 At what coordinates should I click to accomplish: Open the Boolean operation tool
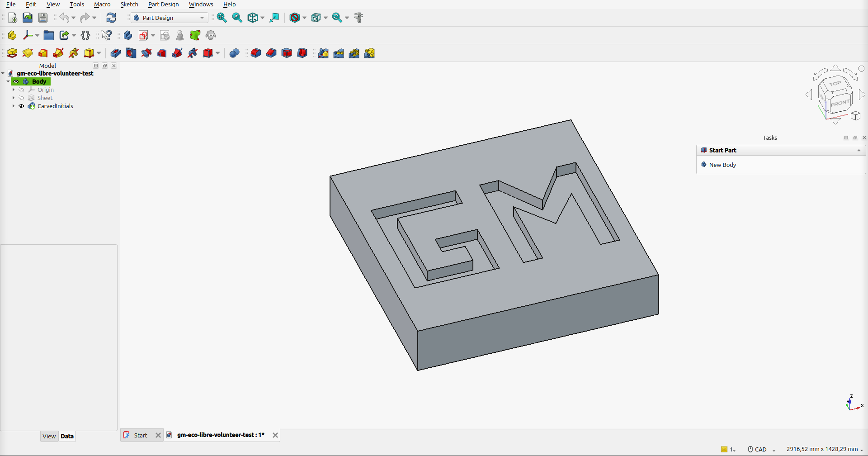234,53
